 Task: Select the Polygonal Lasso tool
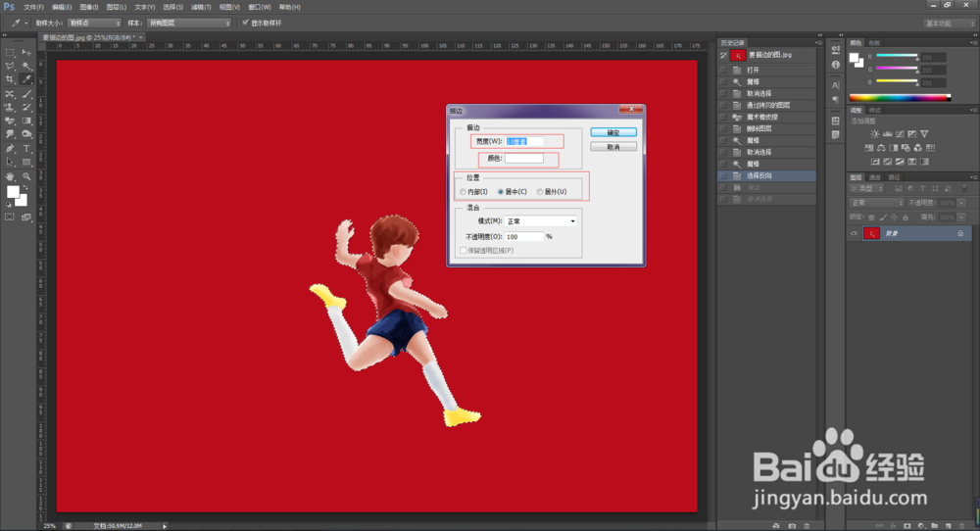10,67
